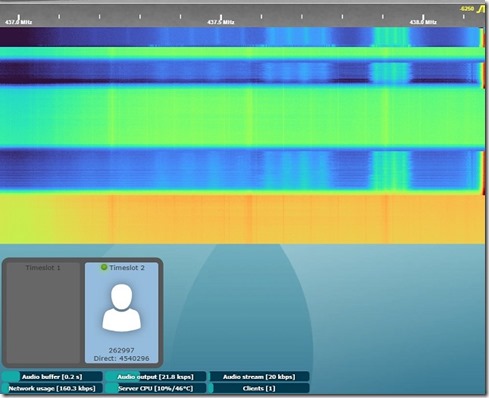This screenshot has width=489, height=398.
Task: Click the Timeslot 2 user avatar icon
Action: (x=122, y=307)
